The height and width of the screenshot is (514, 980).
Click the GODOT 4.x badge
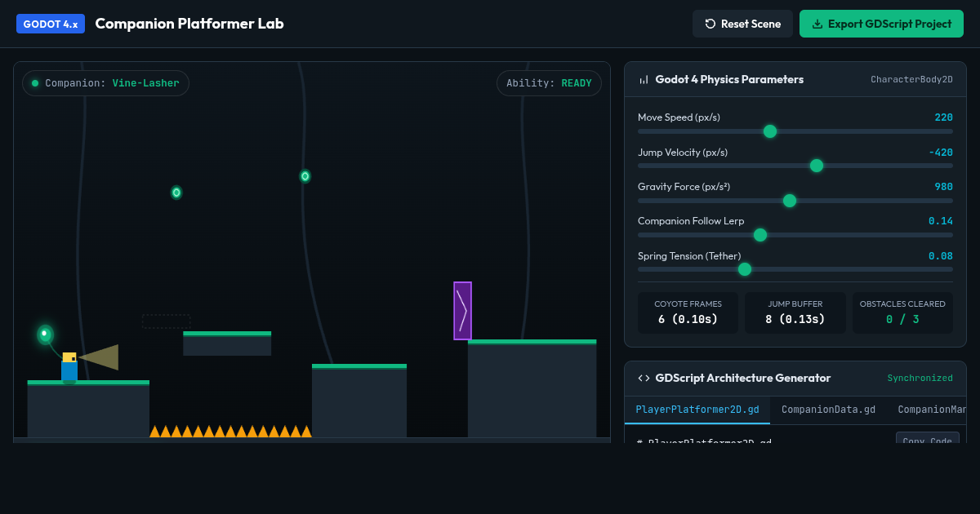coord(51,24)
